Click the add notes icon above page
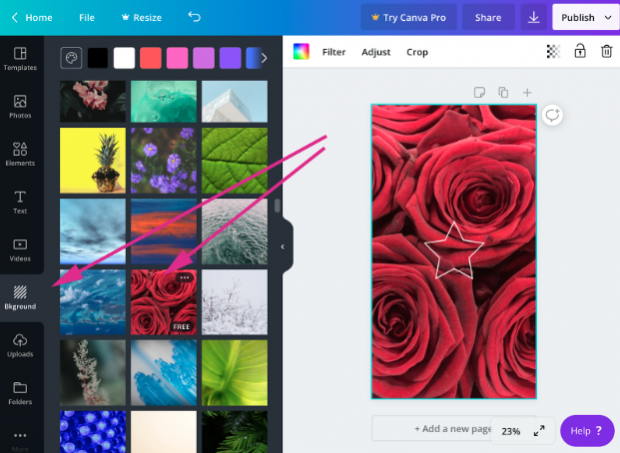The width and height of the screenshot is (620, 453). (479, 92)
